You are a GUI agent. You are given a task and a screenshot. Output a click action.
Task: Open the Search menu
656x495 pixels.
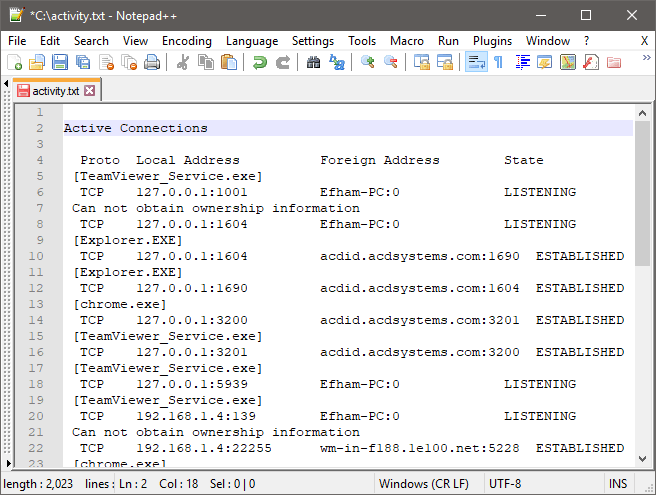(x=91, y=41)
